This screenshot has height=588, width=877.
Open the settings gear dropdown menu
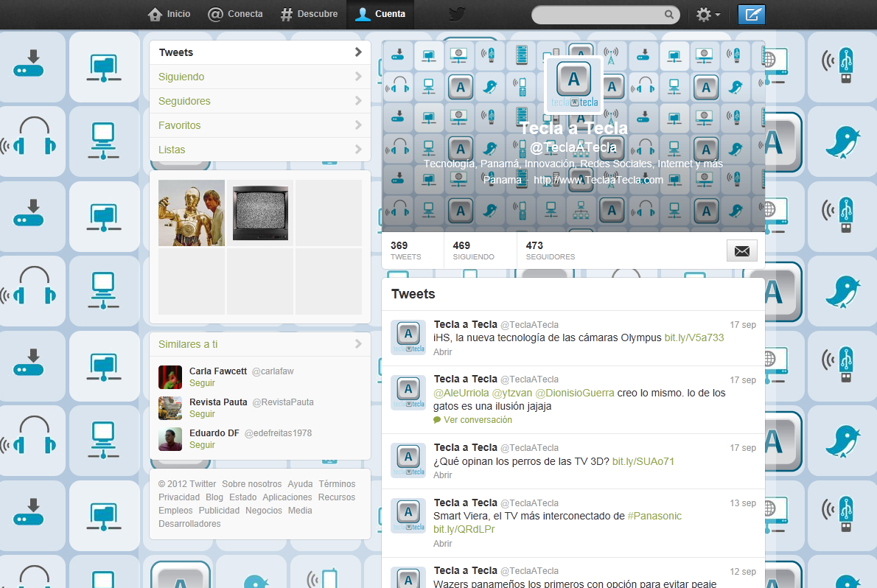[x=707, y=14]
